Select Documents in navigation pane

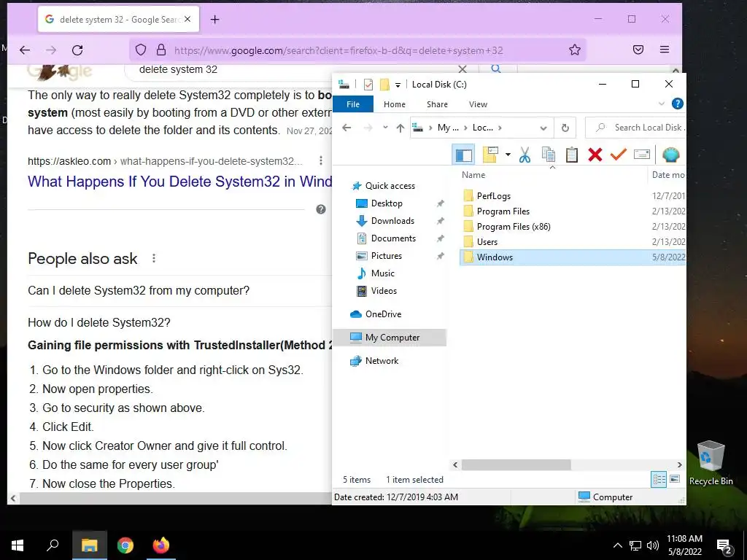tap(393, 238)
